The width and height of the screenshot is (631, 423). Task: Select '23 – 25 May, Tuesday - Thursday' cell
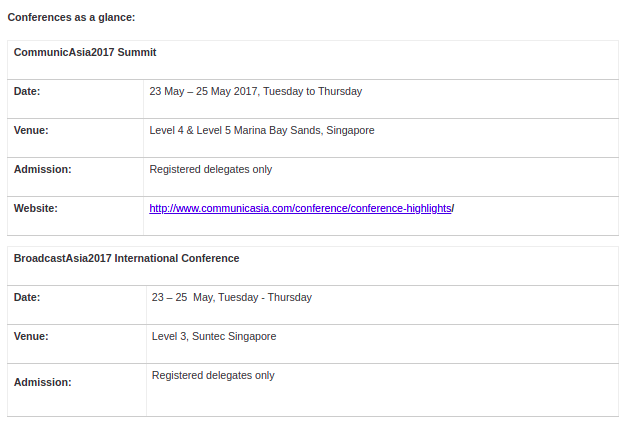231,297
